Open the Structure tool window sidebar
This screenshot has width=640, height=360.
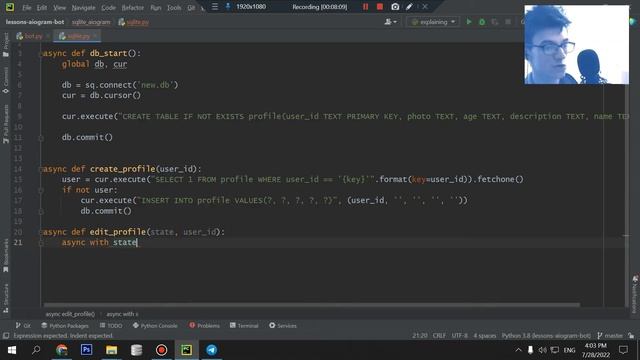click(6, 298)
